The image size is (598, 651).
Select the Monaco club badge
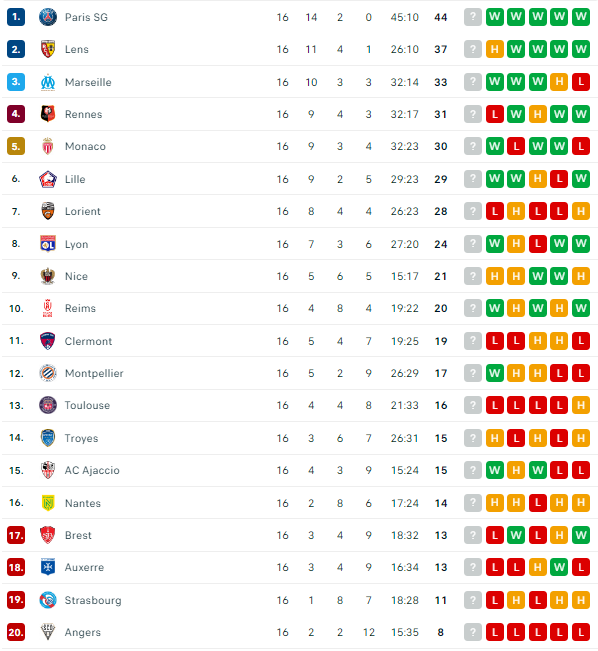(48, 146)
